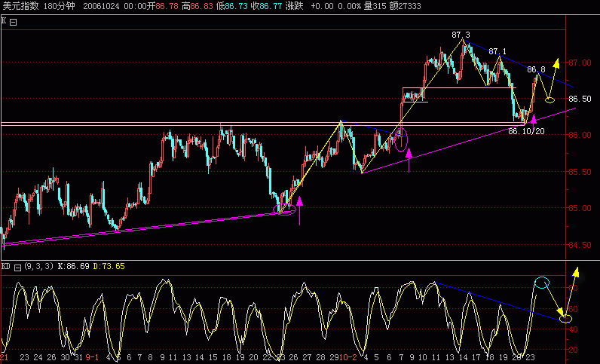The height and width of the screenshot is (364, 600).
Task: Click the high price 86.83 in header
Action: click(201, 6)
